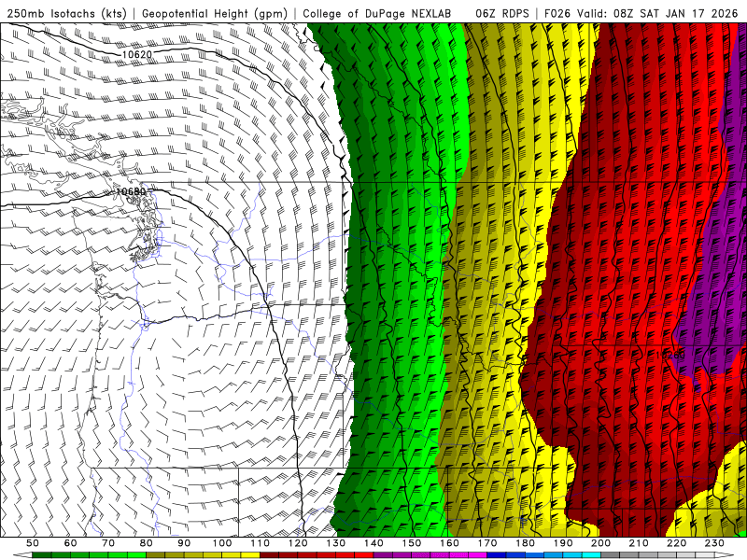Click the 10620 height contour label

click(136, 54)
